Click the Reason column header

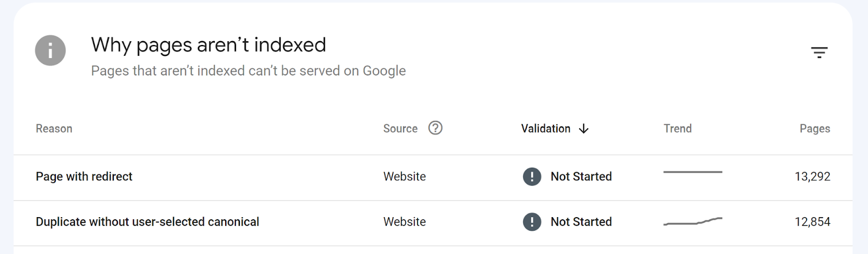(54, 129)
